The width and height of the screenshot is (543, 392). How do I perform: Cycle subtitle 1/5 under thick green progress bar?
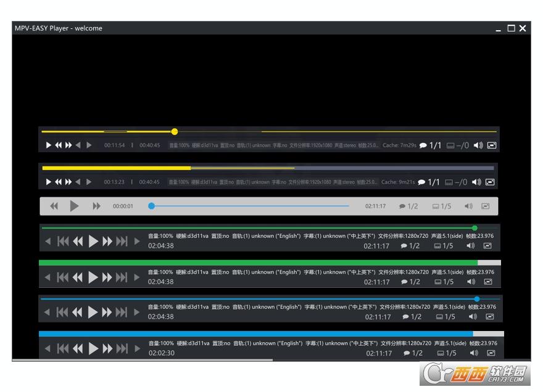point(444,282)
